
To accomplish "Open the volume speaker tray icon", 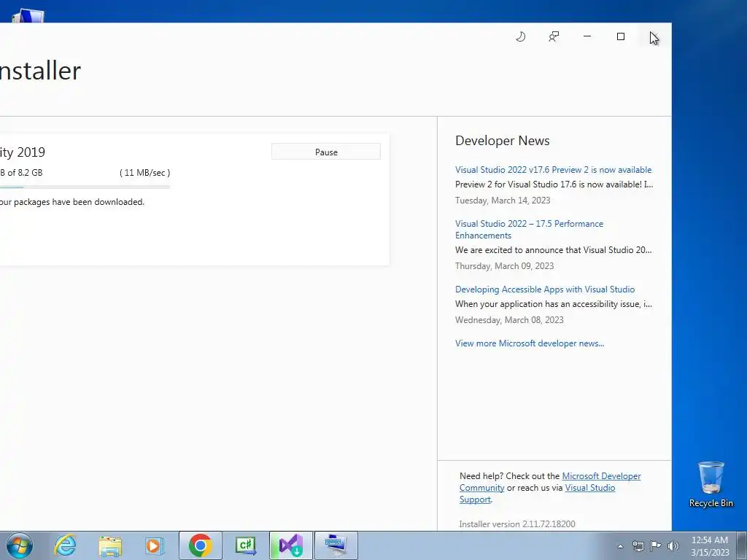I will pyautogui.click(x=673, y=546).
